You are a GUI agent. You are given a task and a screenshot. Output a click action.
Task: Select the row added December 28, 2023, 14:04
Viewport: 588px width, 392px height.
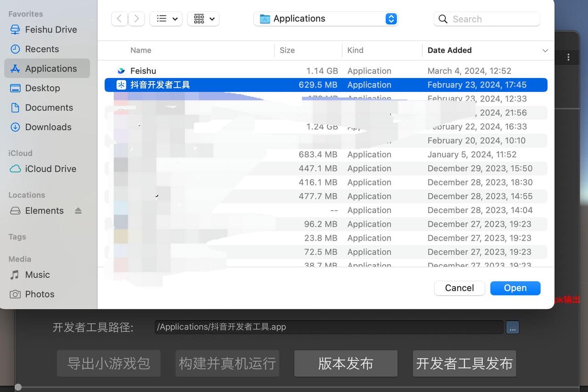326,210
